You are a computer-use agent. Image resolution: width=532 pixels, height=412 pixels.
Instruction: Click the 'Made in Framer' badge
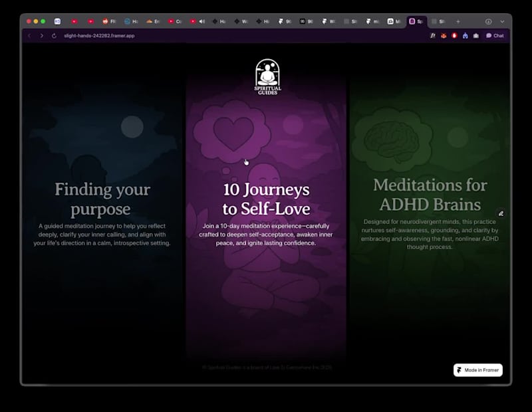click(477, 370)
